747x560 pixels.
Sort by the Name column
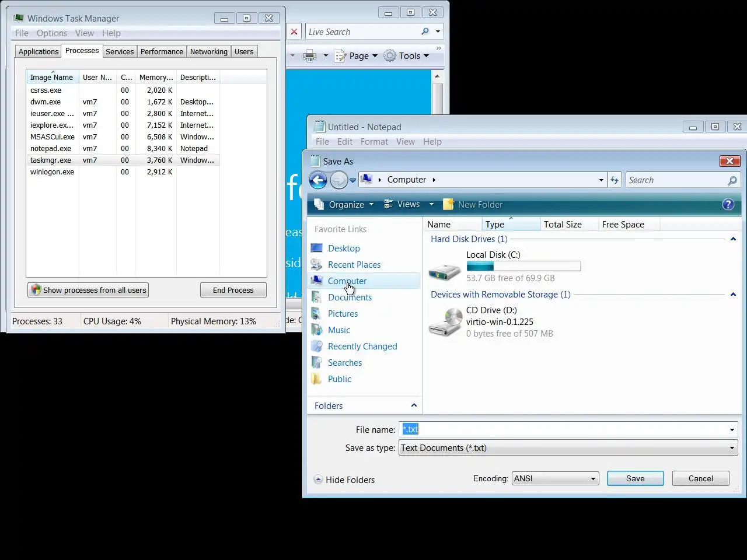452,225
